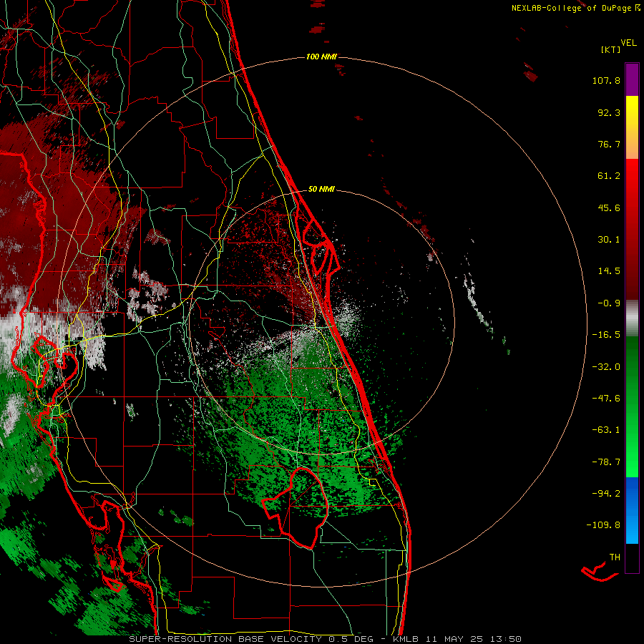The width and height of the screenshot is (644, 644).
Task: Click the 107.8 velocity scale value
Action: click(606, 80)
